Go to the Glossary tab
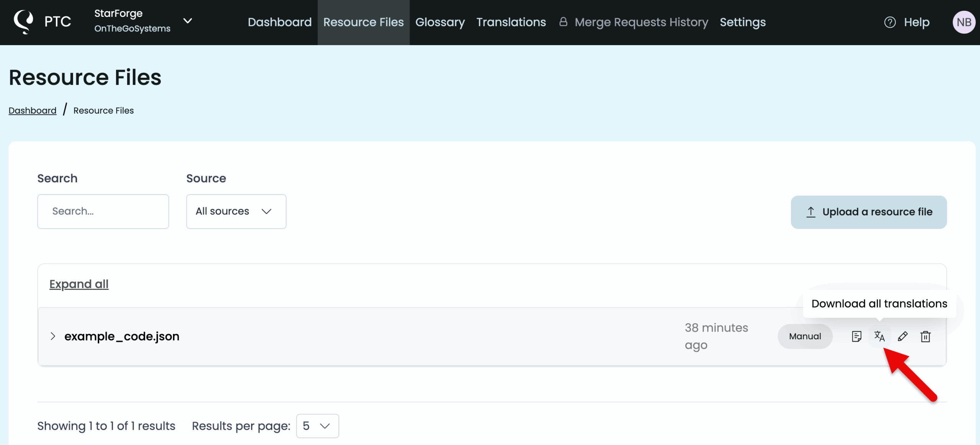This screenshot has width=980, height=445. [439, 22]
